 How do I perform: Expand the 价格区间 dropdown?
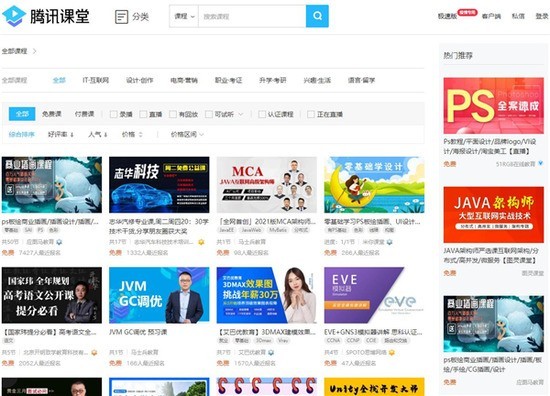point(187,134)
